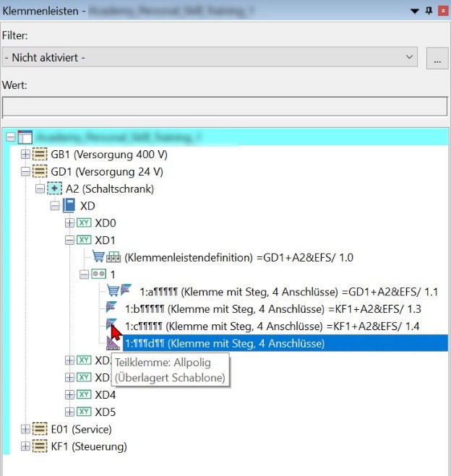The width and height of the screenshot is (451, 476).
Task: Pin the Klemmenleisten panel
Action: 429,11
